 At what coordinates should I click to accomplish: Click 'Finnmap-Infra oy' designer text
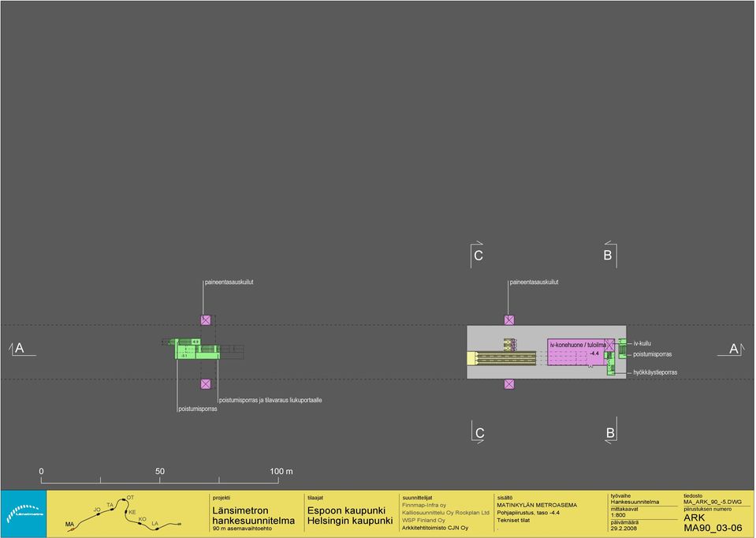(x=424, y=505)
